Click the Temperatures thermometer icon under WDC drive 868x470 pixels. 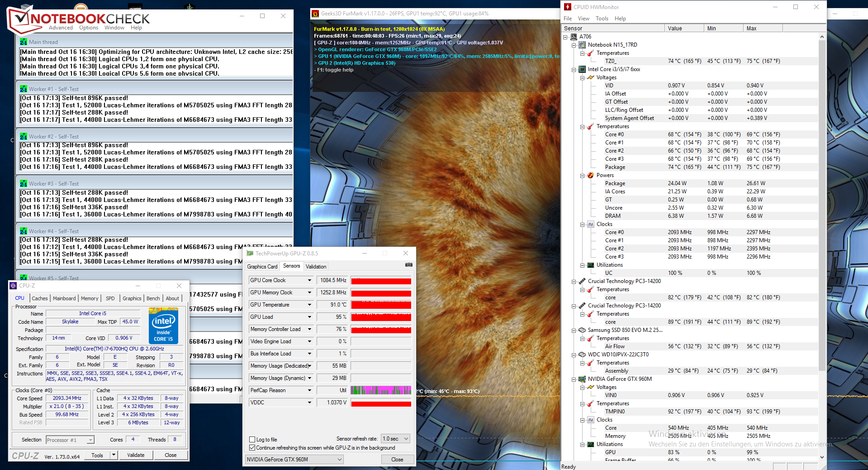coord(591,363)
